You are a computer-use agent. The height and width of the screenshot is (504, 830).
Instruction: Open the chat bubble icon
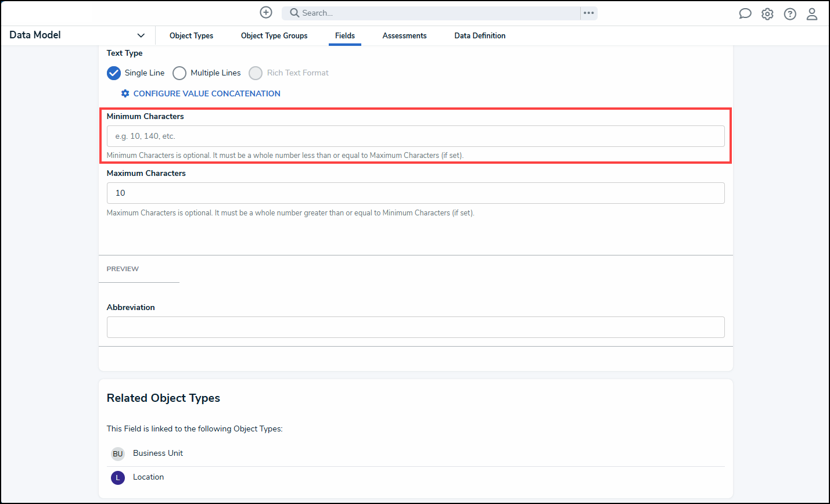click(745, 14)
